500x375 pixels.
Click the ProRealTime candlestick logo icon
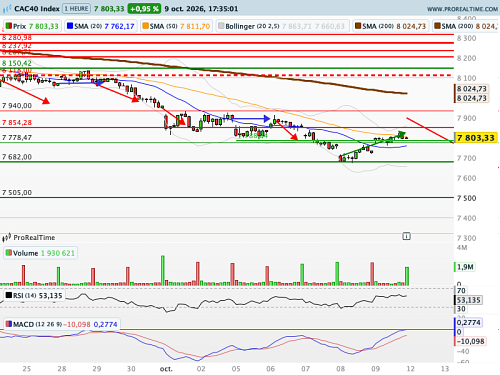7,238
